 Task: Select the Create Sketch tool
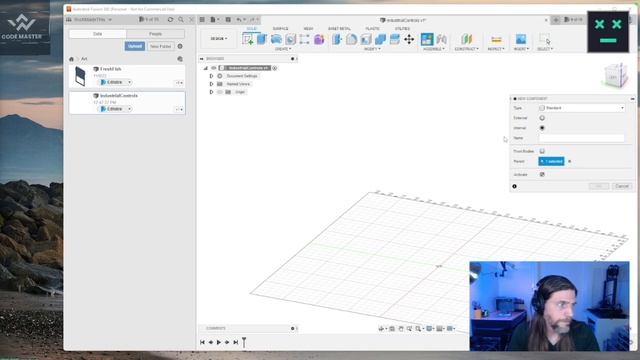click(x=247, y=39)
